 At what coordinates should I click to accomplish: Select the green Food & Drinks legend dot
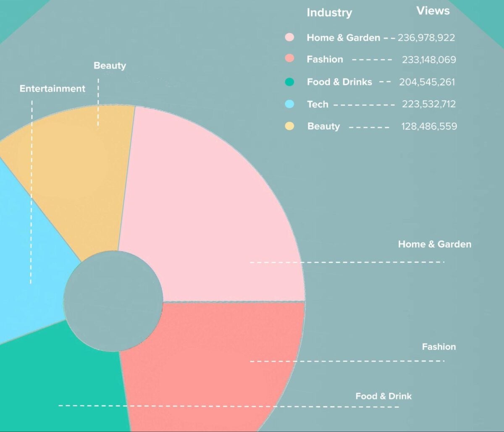click(x=290, y=81)
